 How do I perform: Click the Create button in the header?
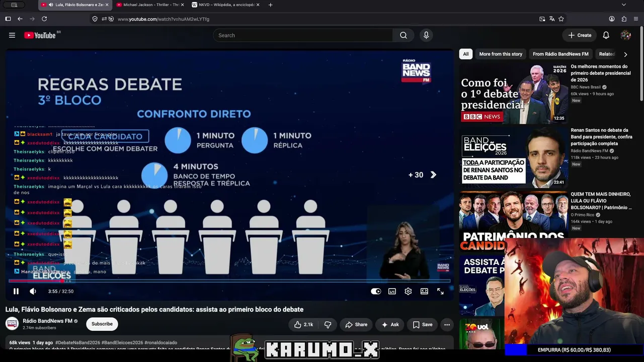coord(580,35)
